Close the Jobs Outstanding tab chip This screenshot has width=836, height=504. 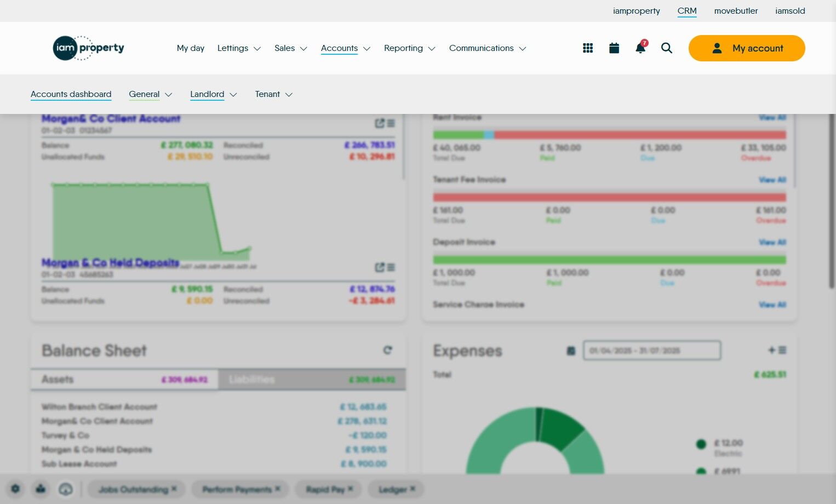(x=174, y=489)
